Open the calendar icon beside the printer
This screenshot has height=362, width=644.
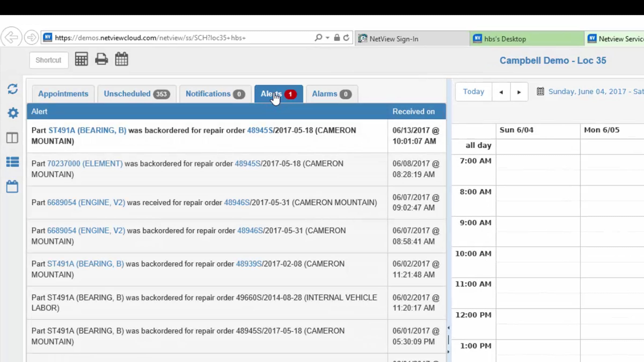tap(122, 59)
